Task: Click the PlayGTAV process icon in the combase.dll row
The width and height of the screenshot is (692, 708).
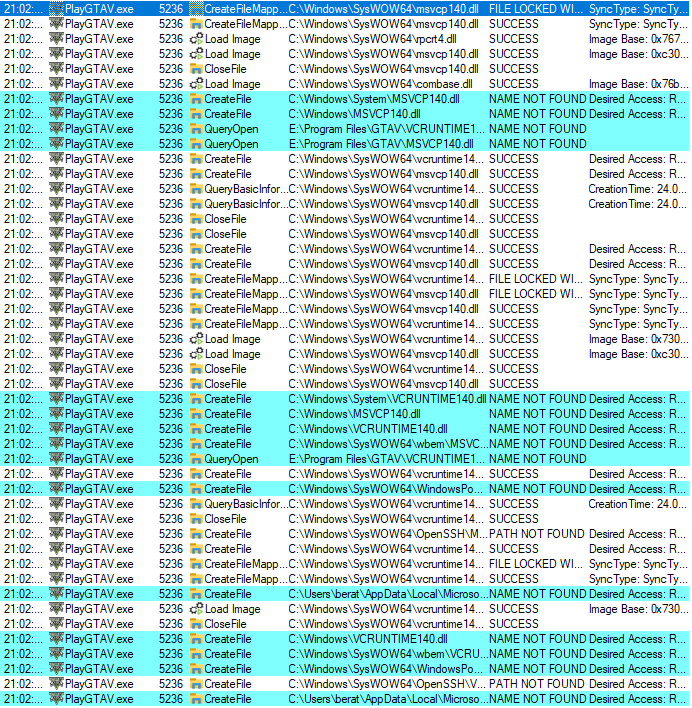Action: click(x=56, y=84)
